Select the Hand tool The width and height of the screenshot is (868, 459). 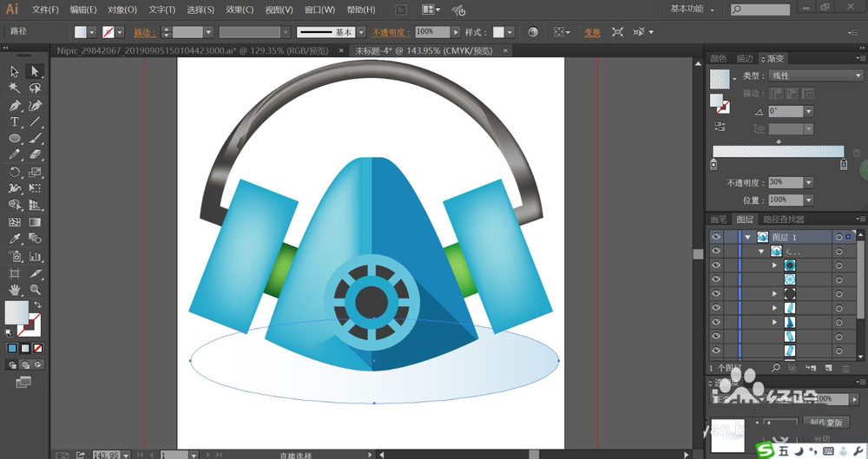pyautogui.click(x=15, y=290)
